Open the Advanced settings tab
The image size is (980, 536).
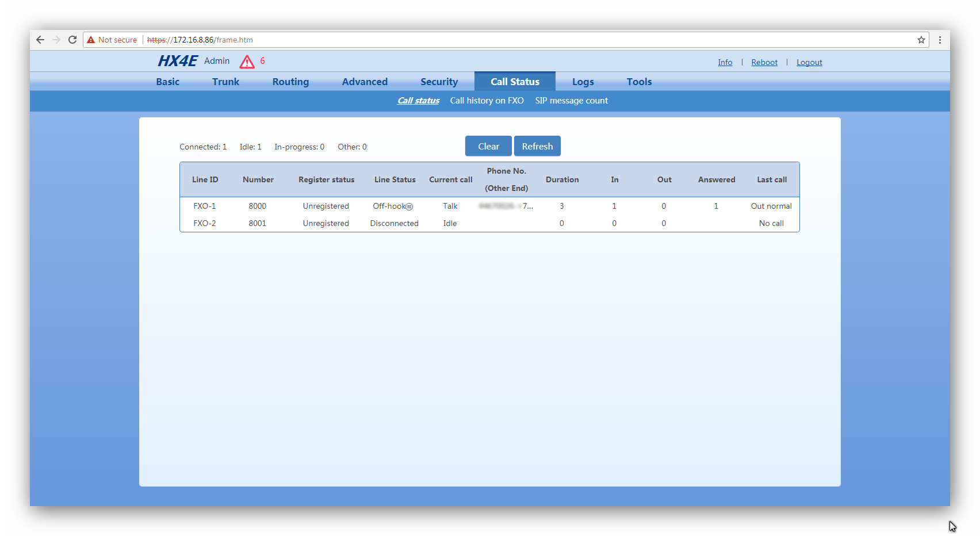365,82
